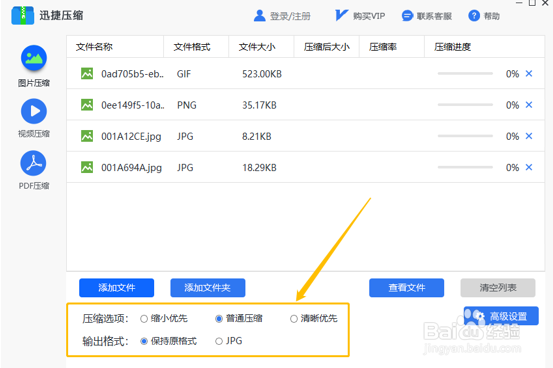553x368 pixels.
Task: Click image icon of 0ee149f5-10a.. row
Action: [x=87, y=105]
